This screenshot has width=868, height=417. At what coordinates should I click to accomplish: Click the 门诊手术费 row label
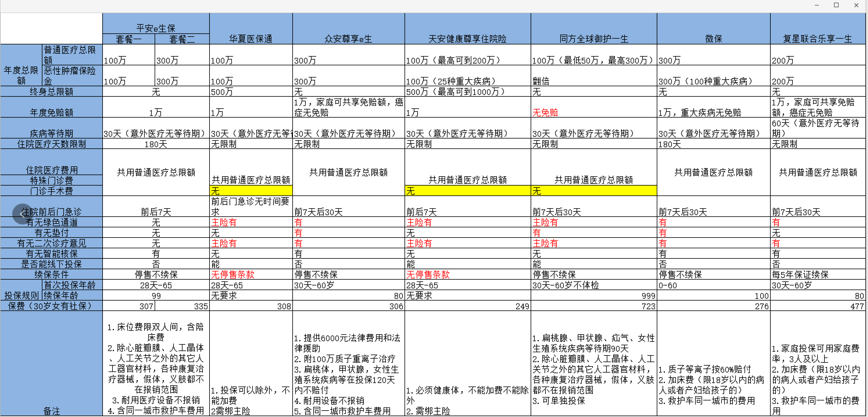tap(51, 191)
